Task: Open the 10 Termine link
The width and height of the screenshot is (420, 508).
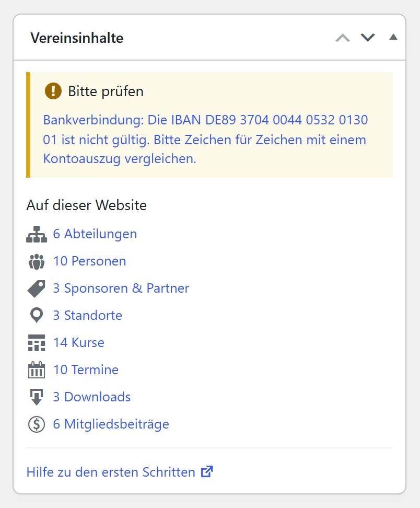Action: (86, 370)
